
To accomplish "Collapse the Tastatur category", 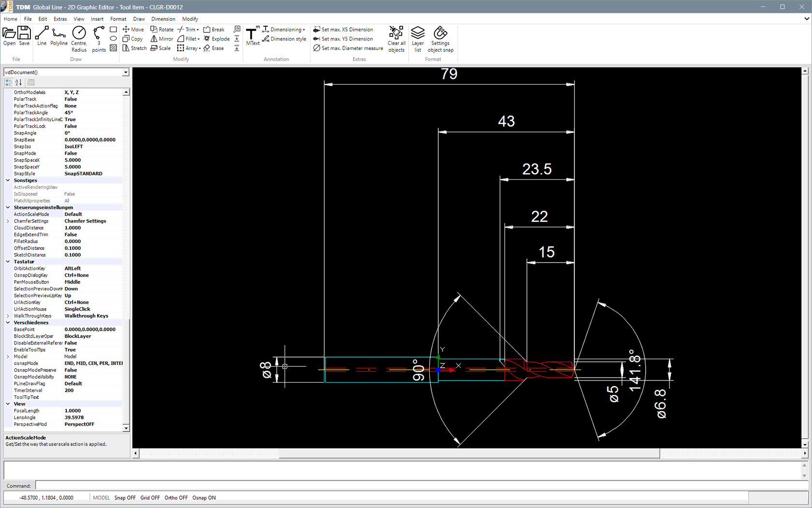I will pos(8,262).
